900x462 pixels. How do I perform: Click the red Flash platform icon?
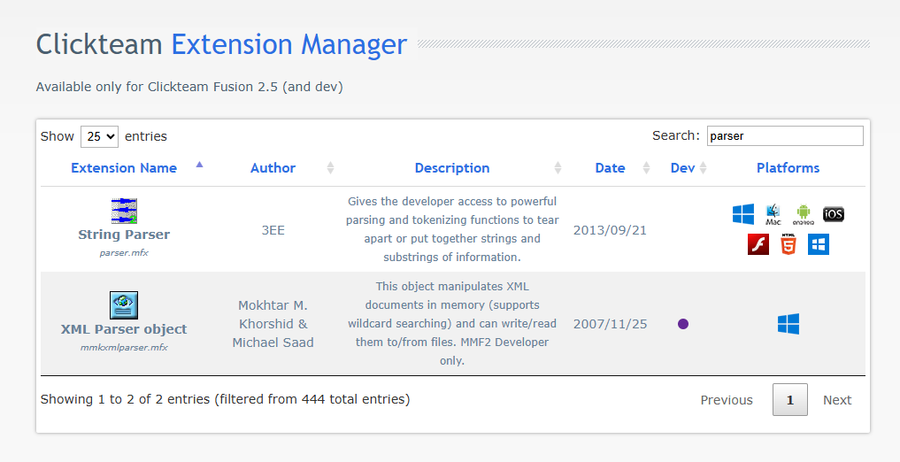click(758, 244)
